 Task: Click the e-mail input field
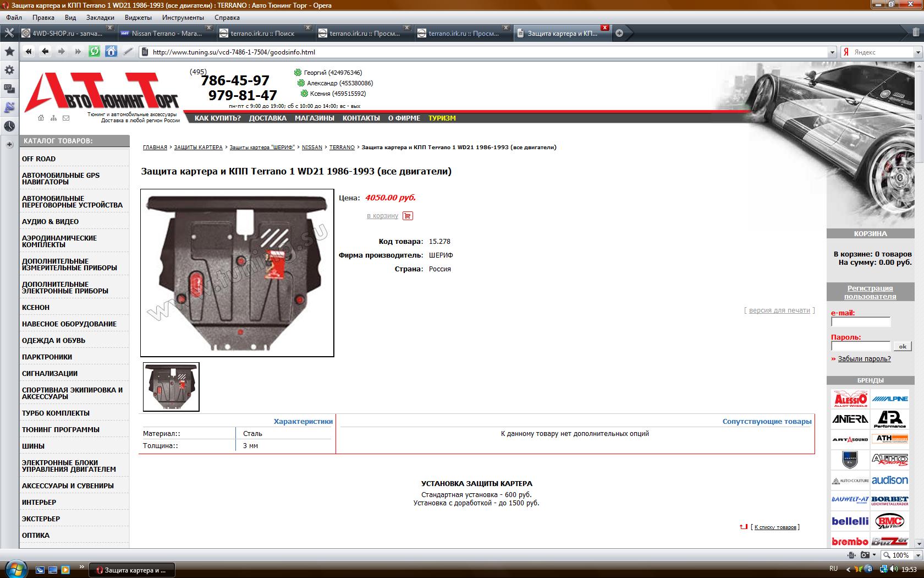[x=860, y=322]
